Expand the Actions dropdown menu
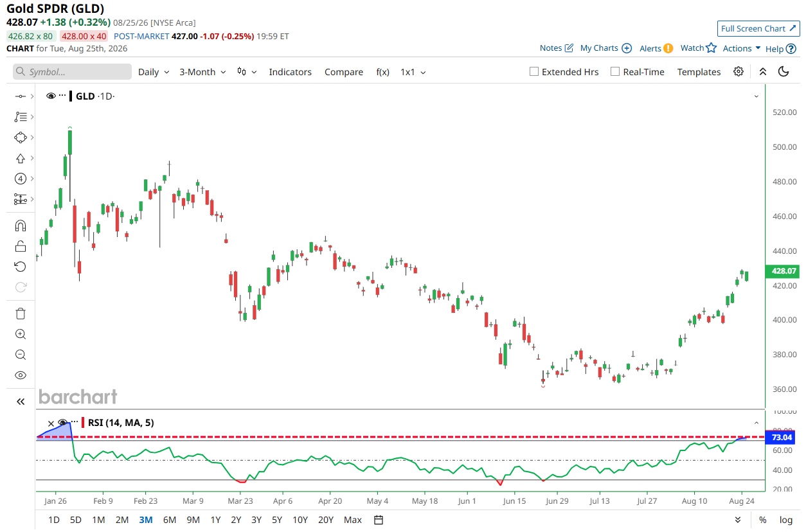The image size is (806, 532). tap(742, 48)
